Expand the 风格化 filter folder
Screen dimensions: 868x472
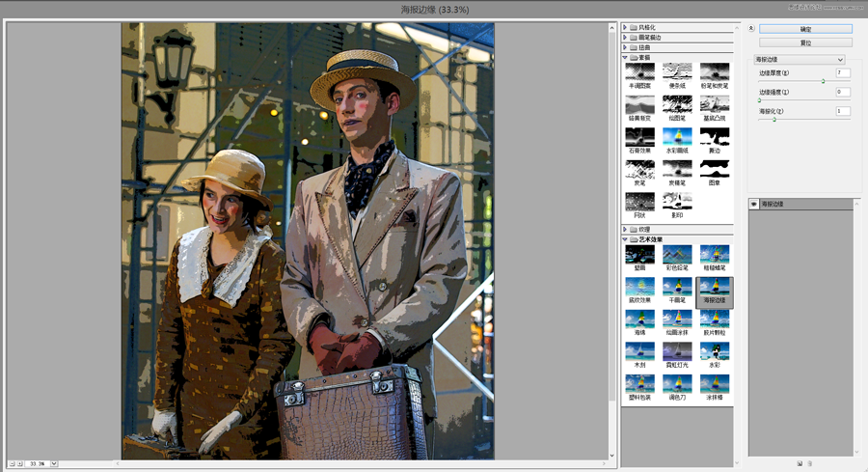pos(626,27)
